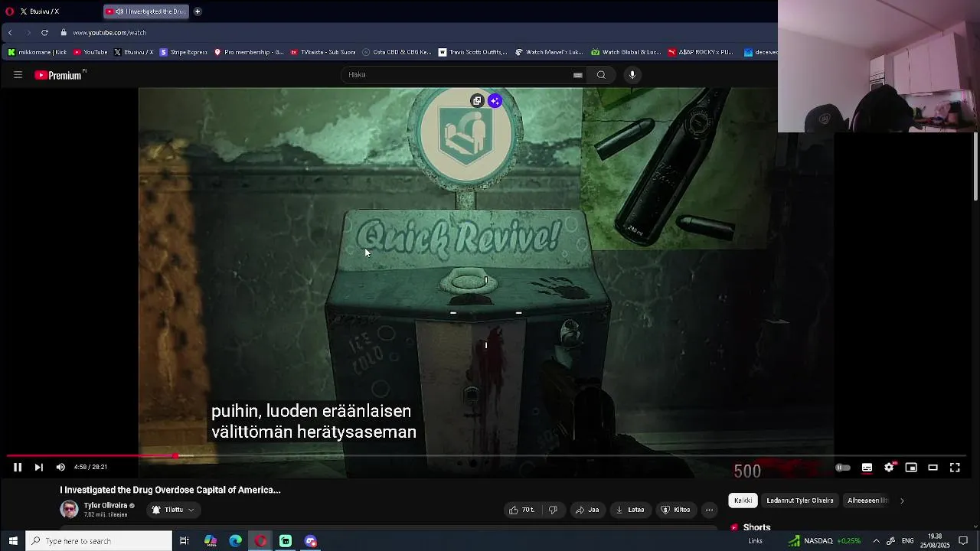This screenshot has height=551, width=980.
Task: Share the video via Jaa button
Action: click(587, 510)
